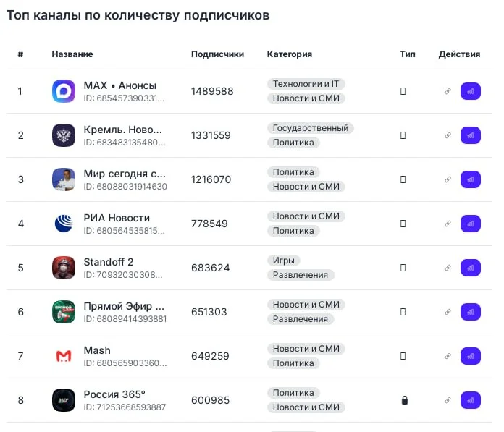Open the РИА Новости channel name

pos(117,218)
